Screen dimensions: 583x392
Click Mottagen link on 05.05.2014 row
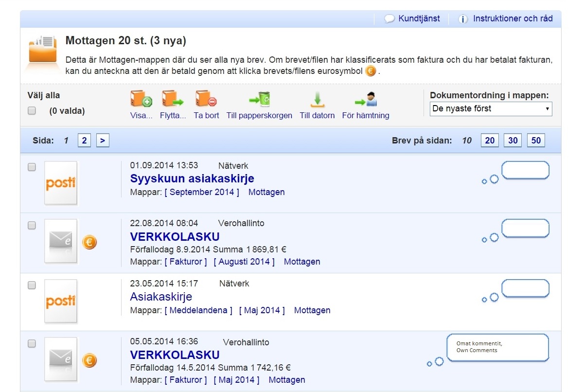click(x=287, y=380)
